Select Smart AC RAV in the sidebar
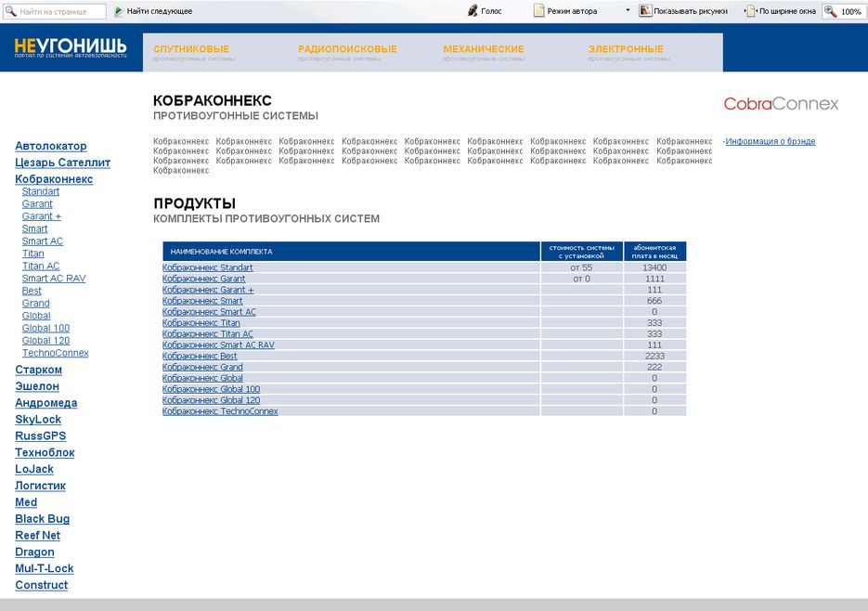This screenshot has width=868, height=611. pyautogui.click(x=54, y=279)
